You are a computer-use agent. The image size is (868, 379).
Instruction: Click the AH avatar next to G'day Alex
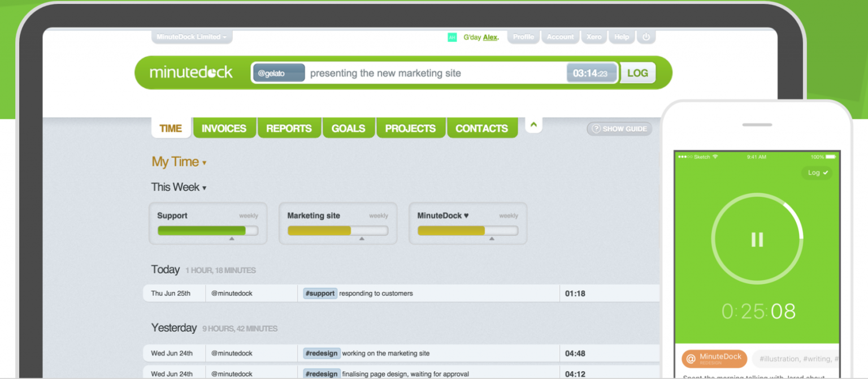tap(452, 37)
